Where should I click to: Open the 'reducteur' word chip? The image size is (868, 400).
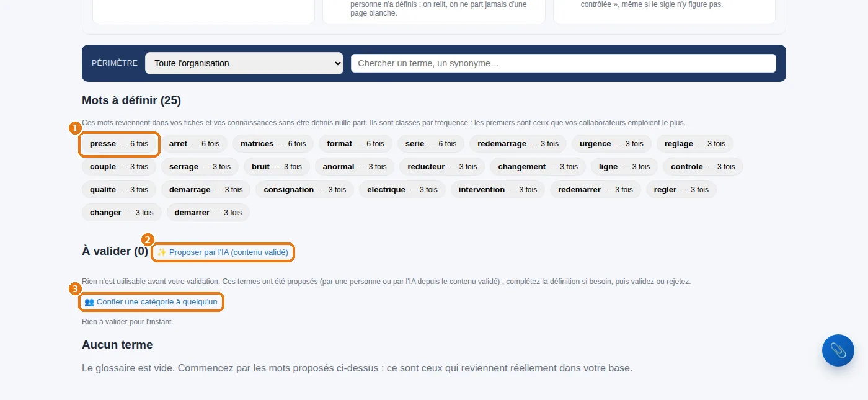(442, 167)
